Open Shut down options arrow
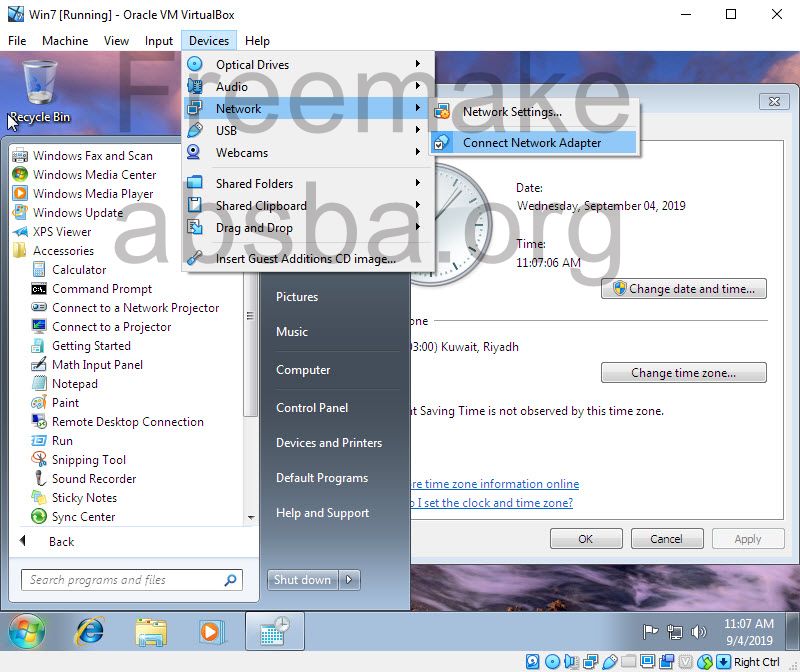 tap(349, 580)
